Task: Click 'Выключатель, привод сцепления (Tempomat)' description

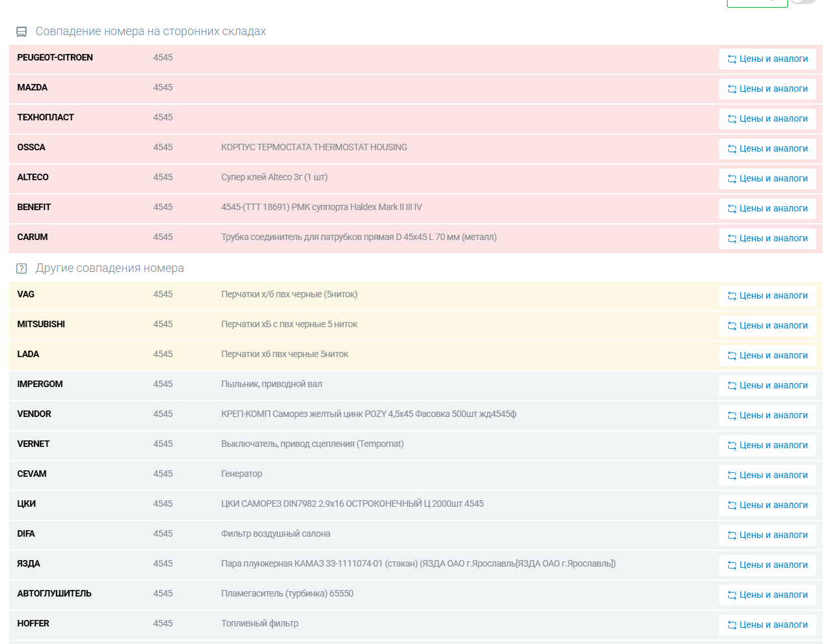Action: point(312,444)
